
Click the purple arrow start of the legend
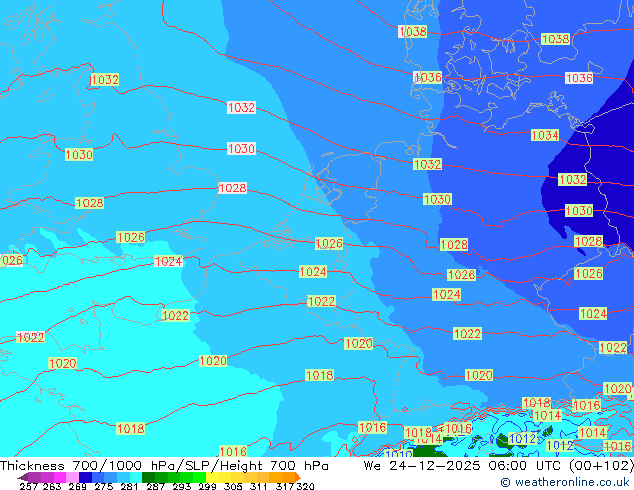[23, 477]
